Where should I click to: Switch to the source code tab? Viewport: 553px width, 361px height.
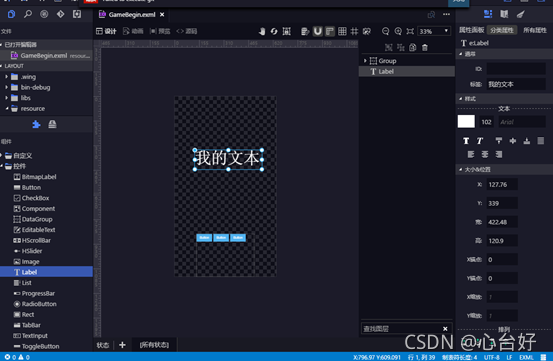point(187,31)
